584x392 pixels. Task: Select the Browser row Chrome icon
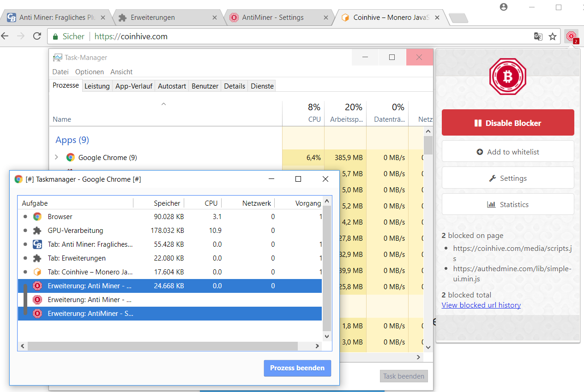(x=37, y=216)
